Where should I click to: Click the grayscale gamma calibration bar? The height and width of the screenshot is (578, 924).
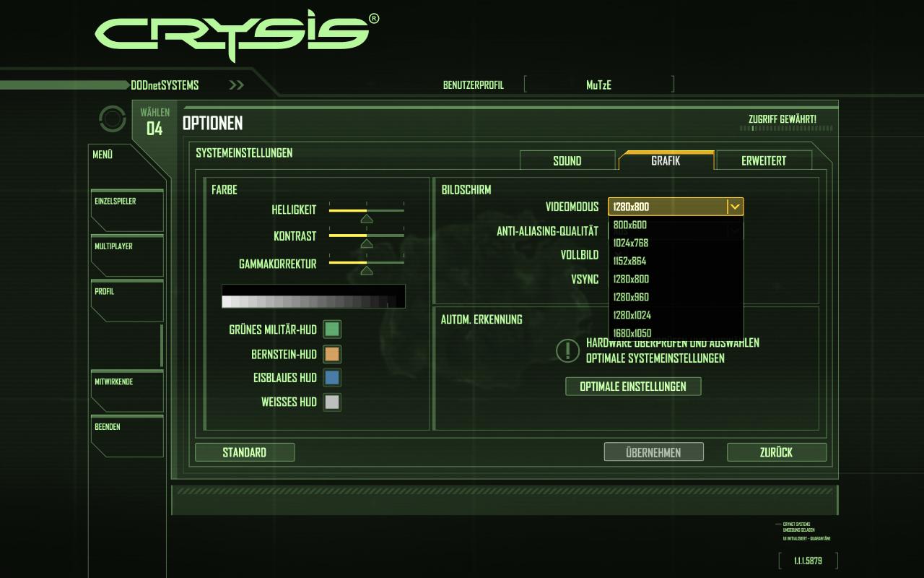pos(313,296)
